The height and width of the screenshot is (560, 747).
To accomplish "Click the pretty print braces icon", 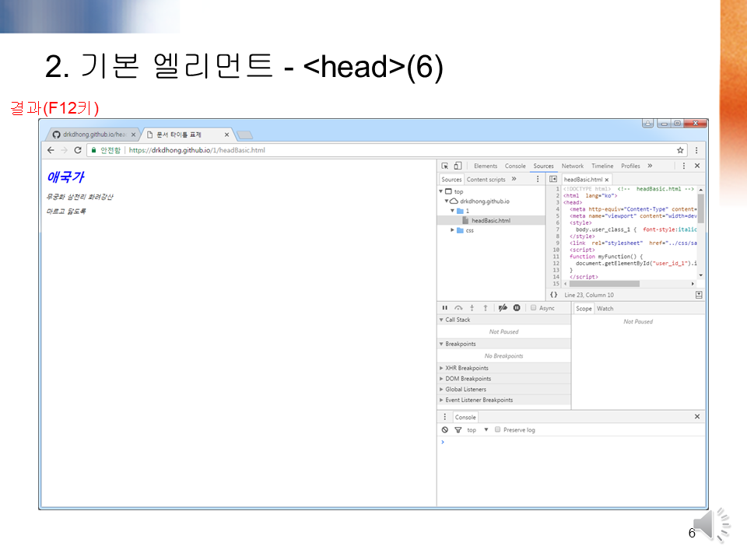I will 553,295.
